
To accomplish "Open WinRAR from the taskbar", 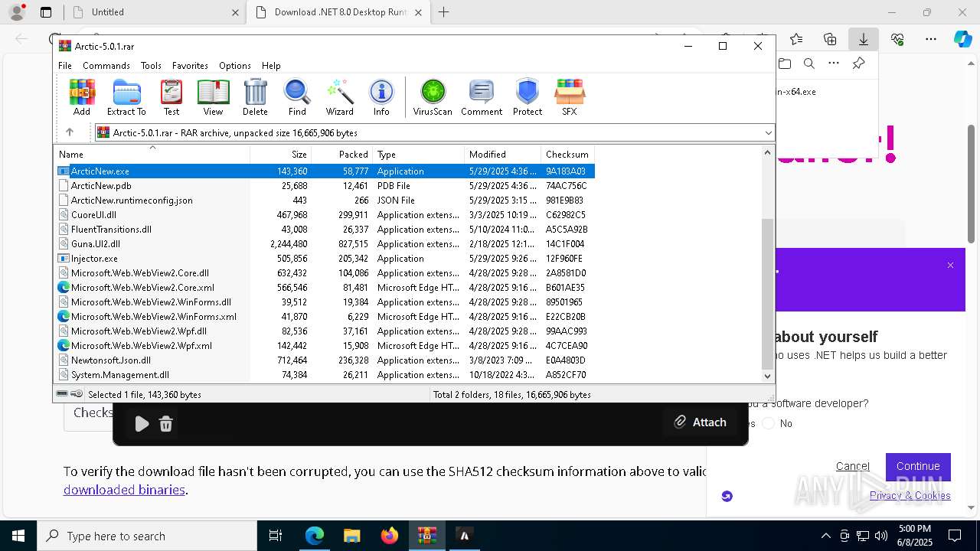I will [427, 536].
